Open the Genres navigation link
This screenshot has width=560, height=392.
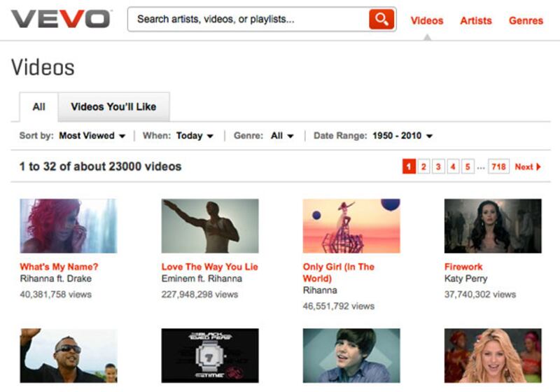[526, 21]
